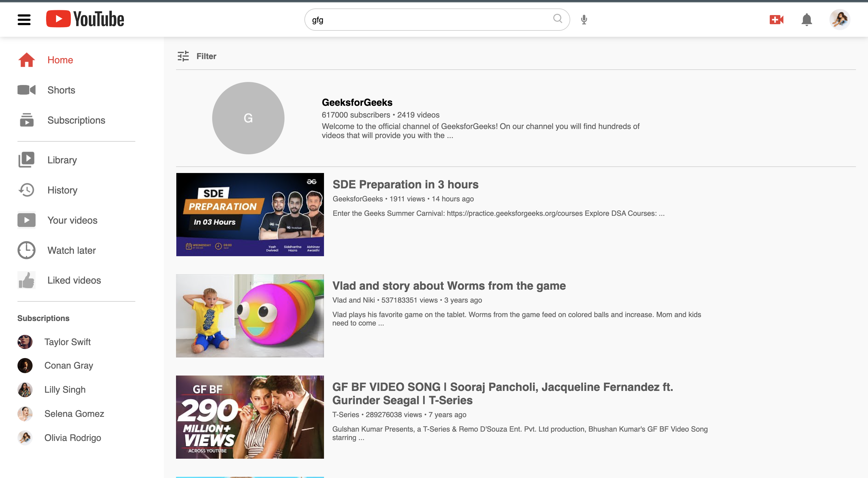Select the Liked videos thumbs-up icon

(x=26, y=280)
